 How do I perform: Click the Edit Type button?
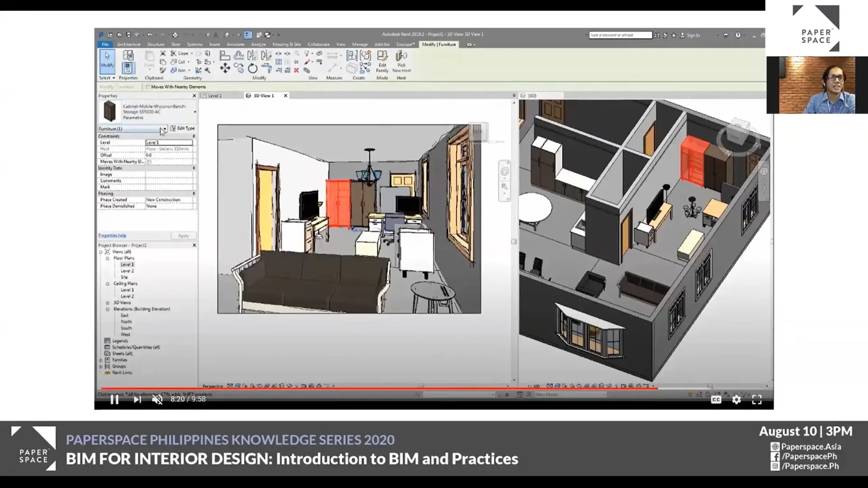pyautogui.click(x=182, y=128)
